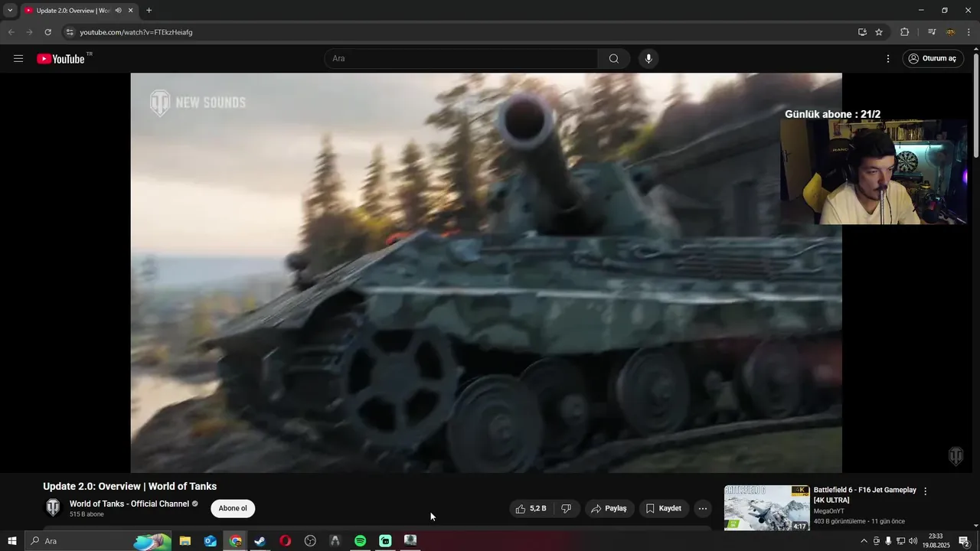Subscribe with the 'Abone ol' button
Image resolution: width=980 pixels, height=551 pixels.
click(233, 508)
